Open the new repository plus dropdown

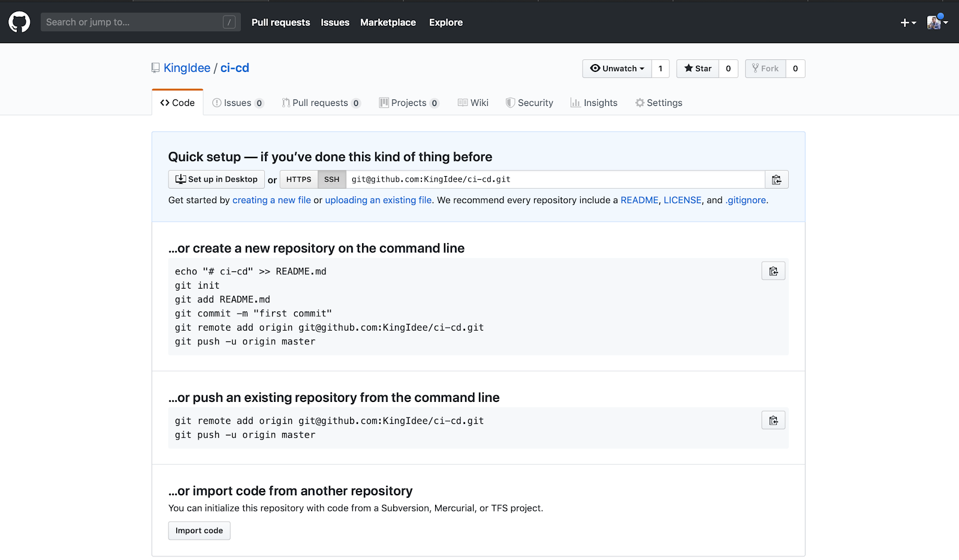(x=907, y=22)
